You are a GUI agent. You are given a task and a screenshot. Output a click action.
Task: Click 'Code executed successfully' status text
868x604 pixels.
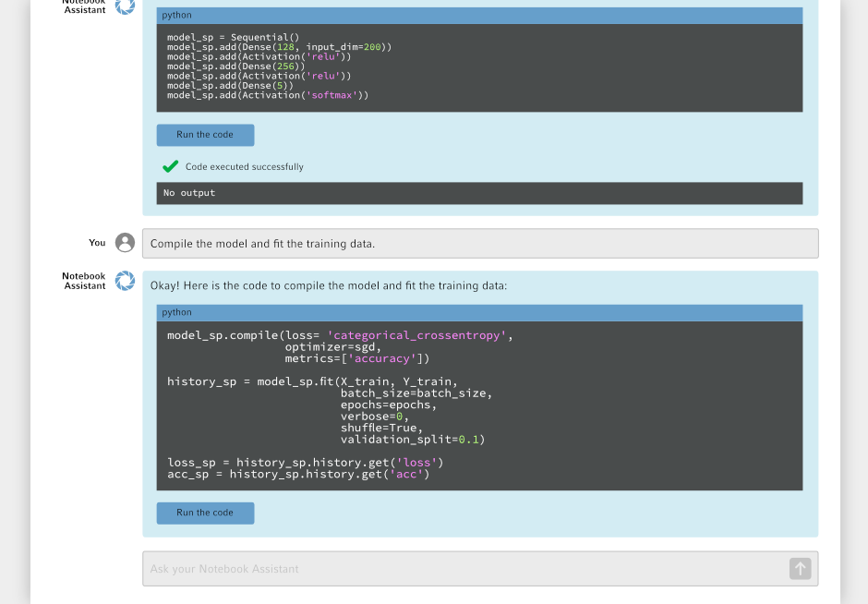(244, 166)
